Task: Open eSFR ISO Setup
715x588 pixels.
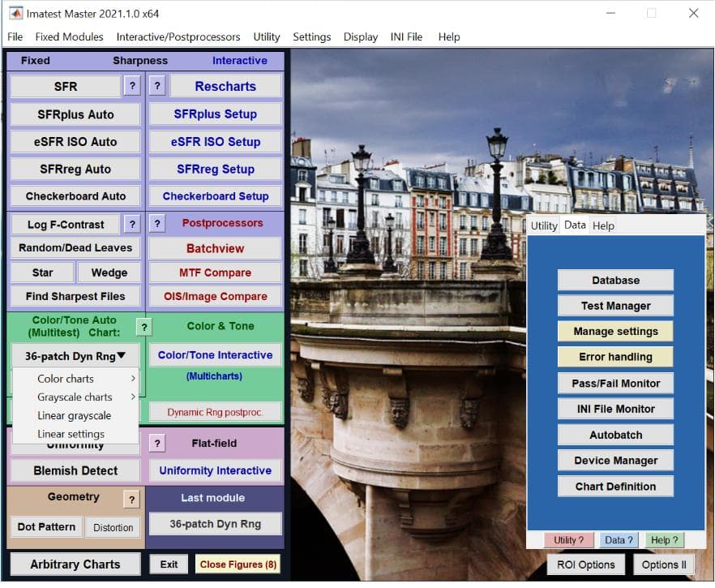Action: tap(216, 141)
